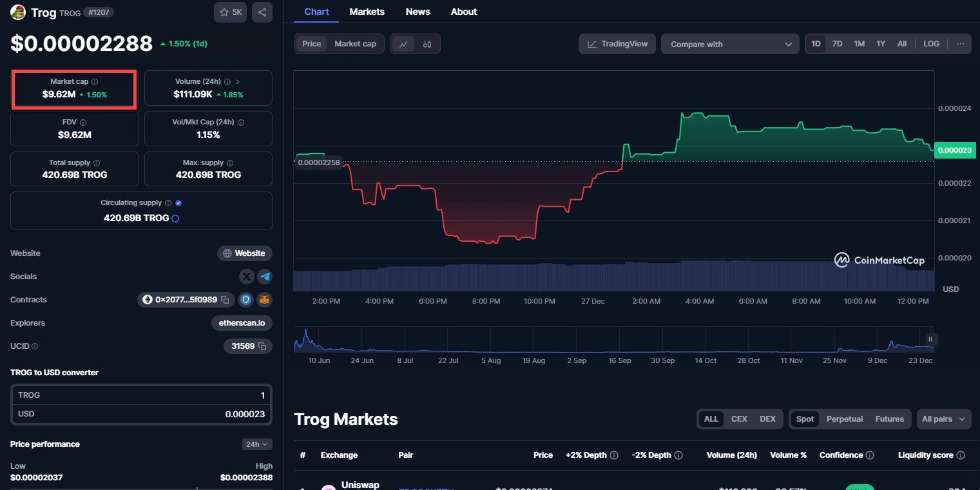Open the etherscan.io explorer link
The width and height of the screenshot is (980, 490).
pos(242,323)
